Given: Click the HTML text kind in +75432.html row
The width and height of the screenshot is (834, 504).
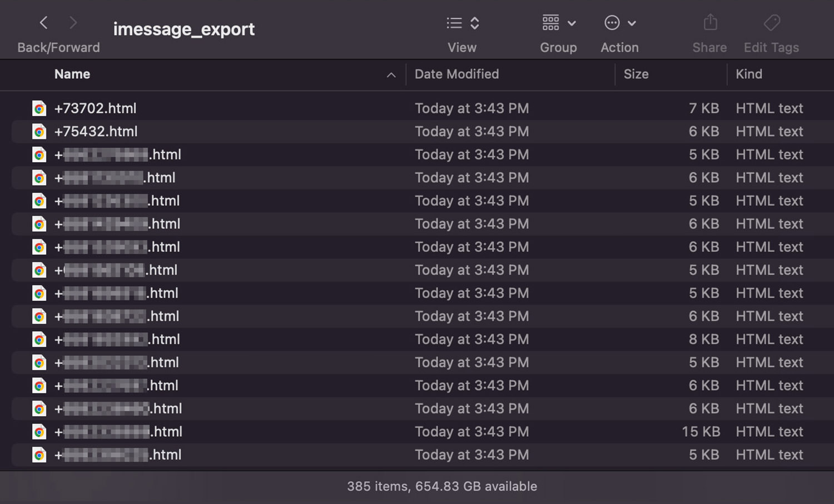Looking at the screenshot, I should click(770, 132).
